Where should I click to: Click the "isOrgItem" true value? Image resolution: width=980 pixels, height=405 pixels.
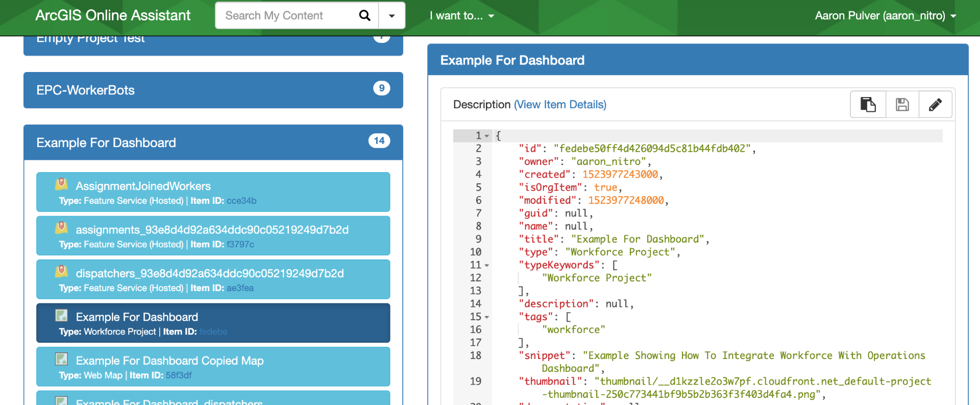(x=605, y=188)
